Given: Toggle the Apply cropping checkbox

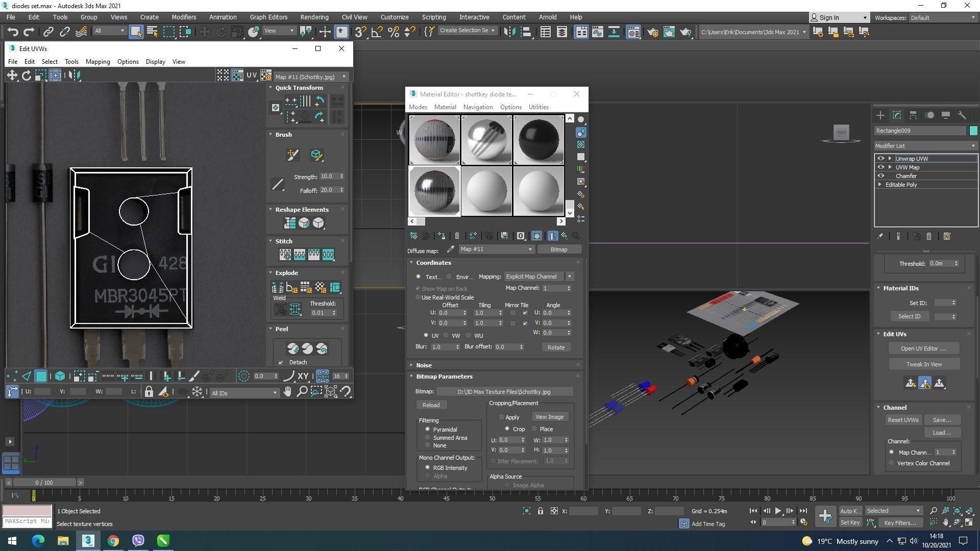Looking at the screenshot, I should [501, 417].
